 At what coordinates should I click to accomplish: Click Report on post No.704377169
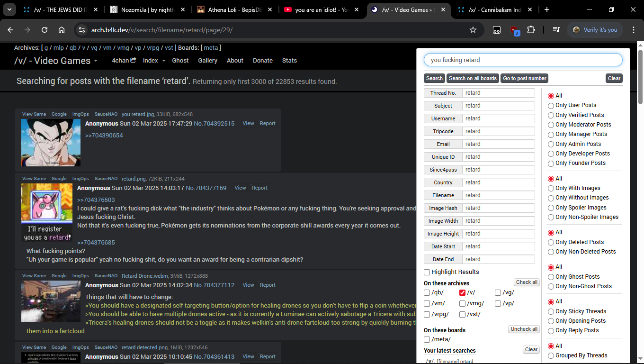pyautogui.click(x=259, y=188)
